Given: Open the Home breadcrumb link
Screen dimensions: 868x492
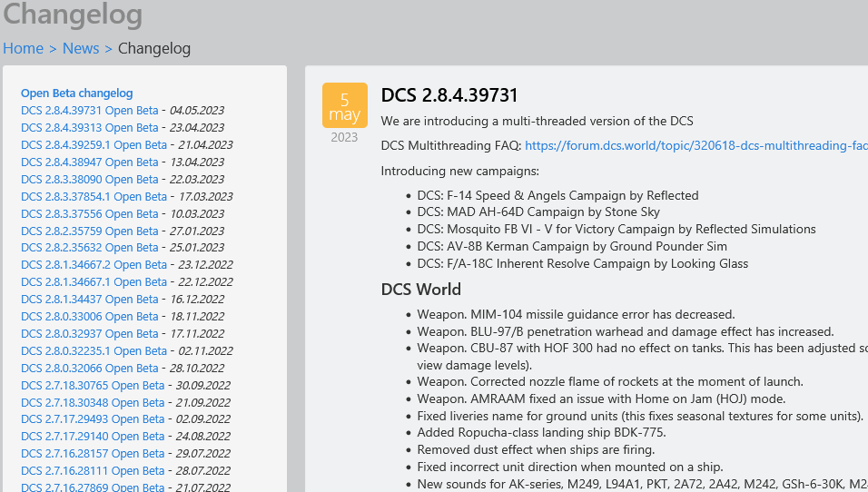Looking at the screenshot, I should coord(24,49).
